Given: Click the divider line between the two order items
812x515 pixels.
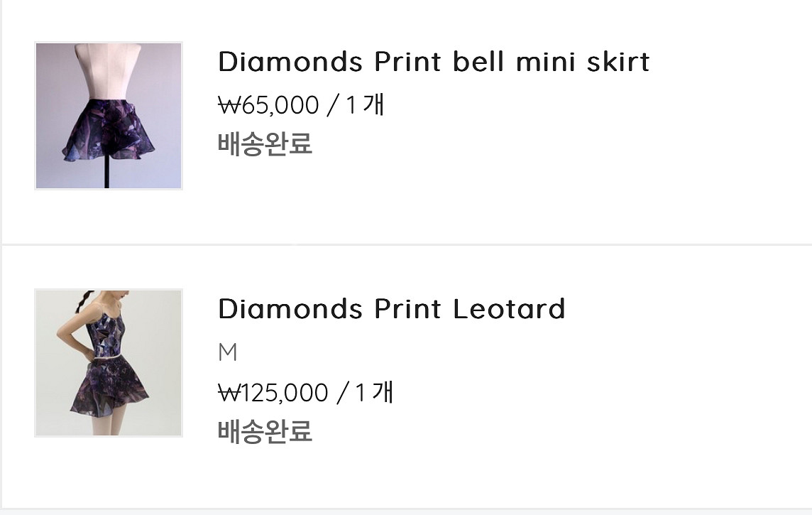Looking at the screenshot, I should click(x=406, y=244).
